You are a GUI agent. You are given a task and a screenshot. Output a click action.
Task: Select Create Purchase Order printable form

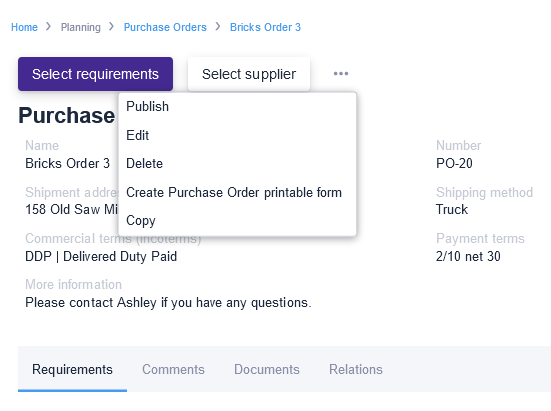click(237, 193)
